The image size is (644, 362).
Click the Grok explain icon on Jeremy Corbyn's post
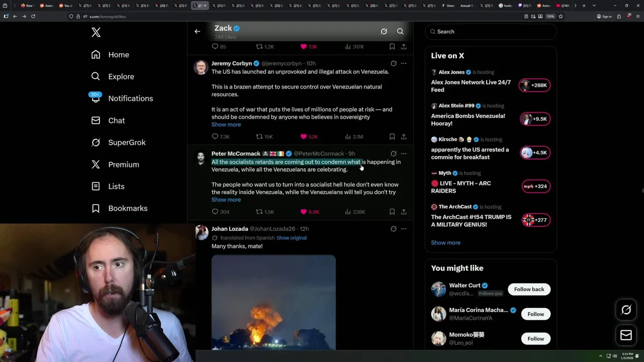[x=393, y=64]
